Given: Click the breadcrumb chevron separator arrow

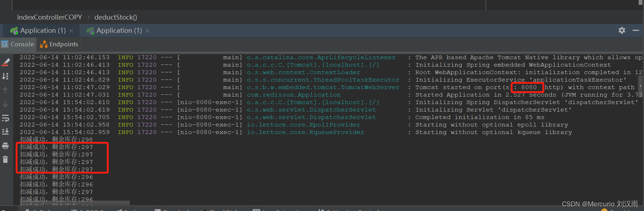Looking at the screenshot, I should (x=88, y=17).
